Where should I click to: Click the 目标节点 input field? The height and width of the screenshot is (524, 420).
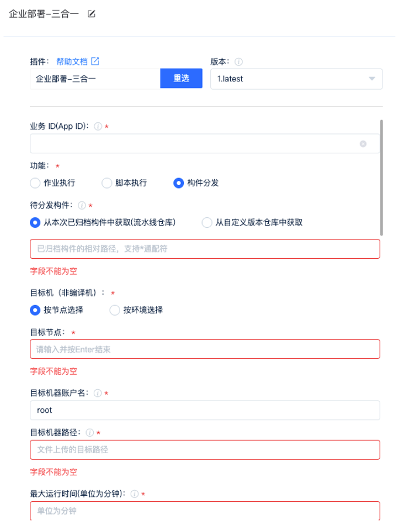pos(204,350)
